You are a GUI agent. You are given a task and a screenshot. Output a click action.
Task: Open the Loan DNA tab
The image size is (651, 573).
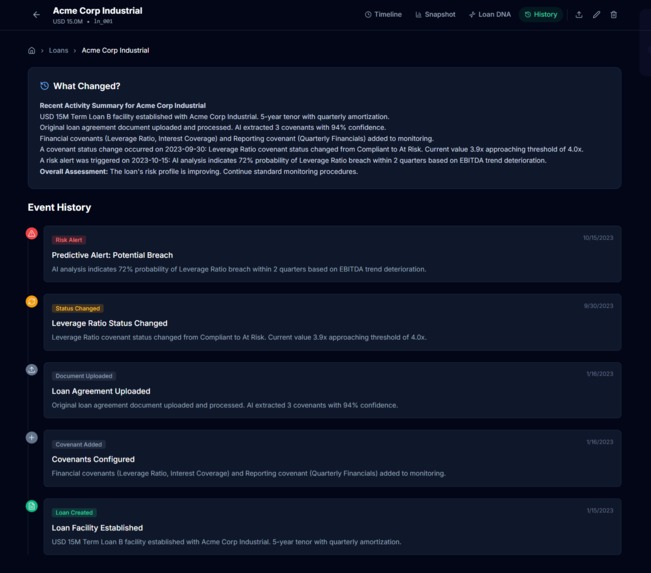pos(490,15)
